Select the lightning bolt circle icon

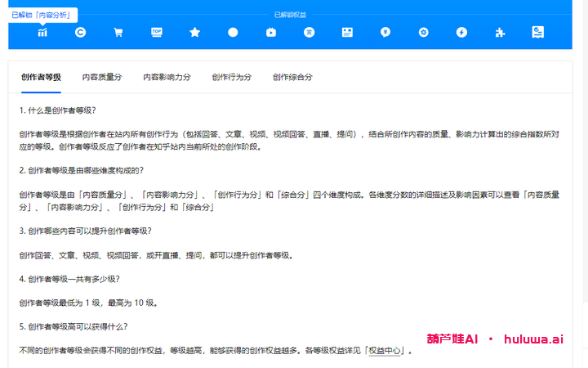click(x=461, y=33)
